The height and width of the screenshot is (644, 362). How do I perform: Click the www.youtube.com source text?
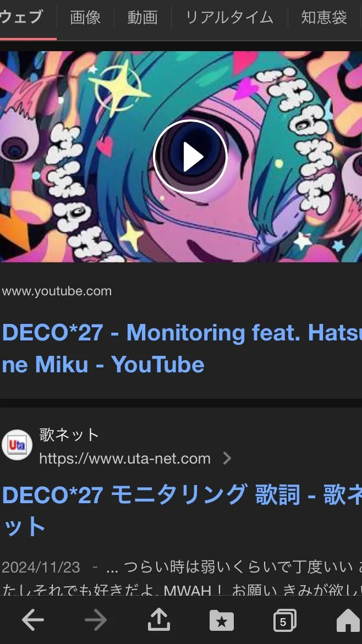[57, 291]
